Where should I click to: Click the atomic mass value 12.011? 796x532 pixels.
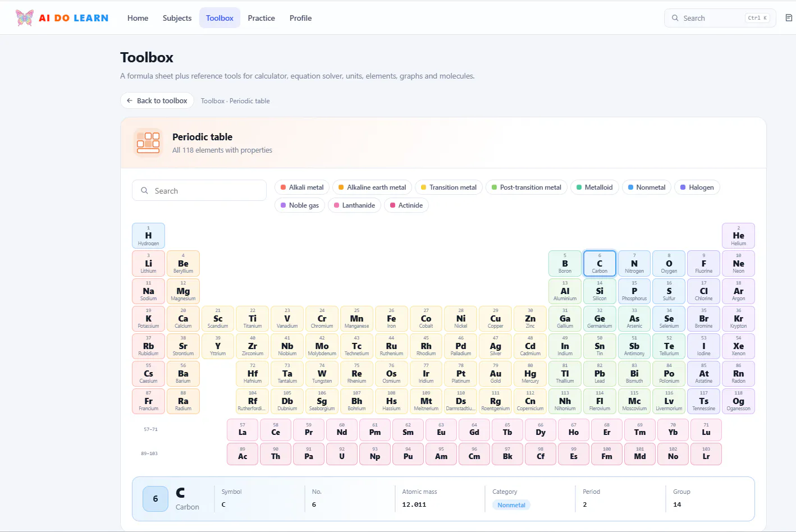(x=414, y=505)
